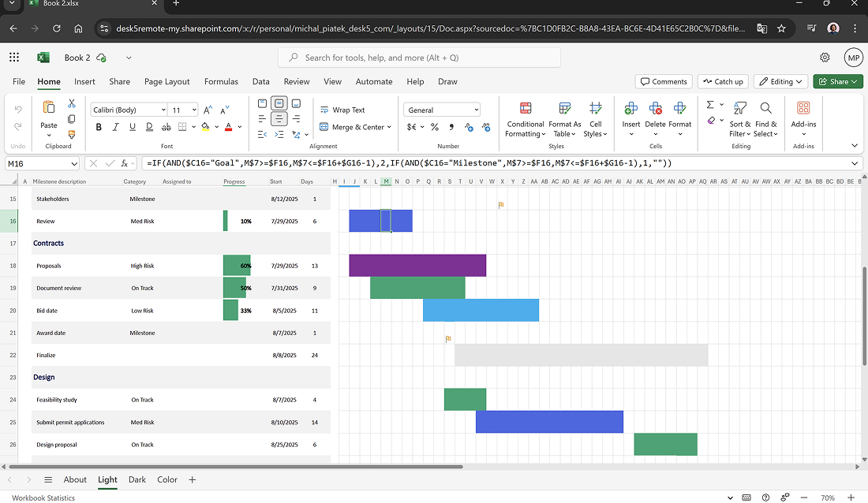Click the zoom in plus button
The image size is (868, 503).
coord(851,497)
